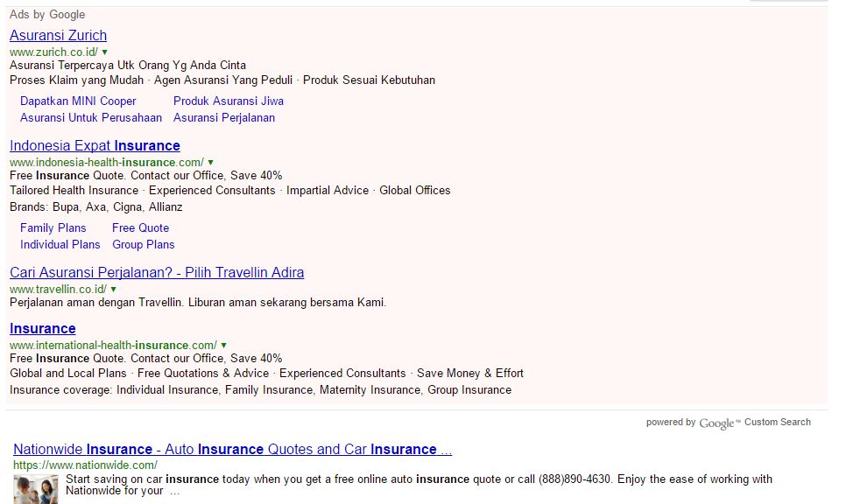Open Asuransi Untuk Perusahaan sitelink
The image size is (846, 504).
click(x=91, y=118)
